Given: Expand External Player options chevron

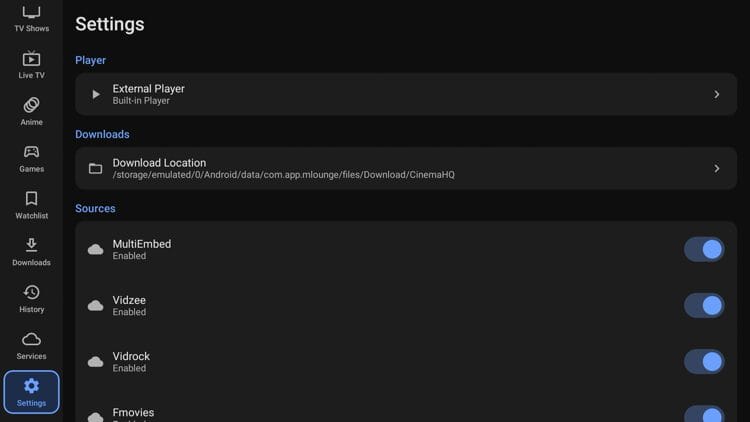Looking at the screenshot, I should [717, 94].
